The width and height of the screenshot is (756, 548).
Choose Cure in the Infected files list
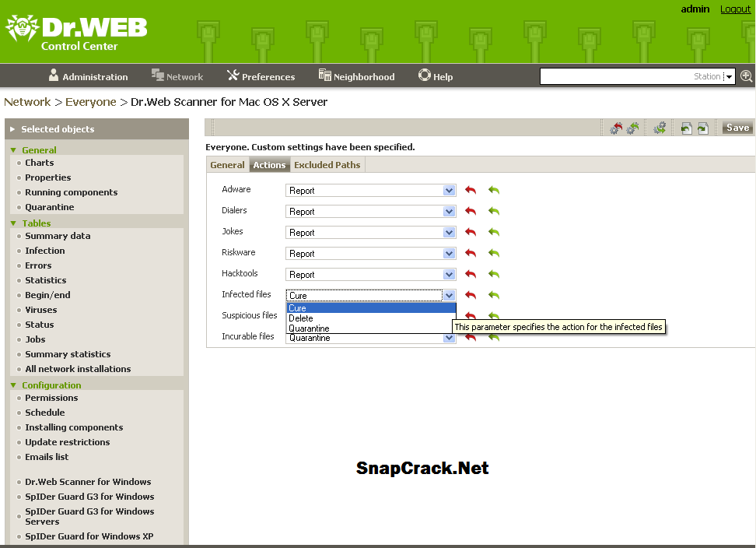coord(371,307)
